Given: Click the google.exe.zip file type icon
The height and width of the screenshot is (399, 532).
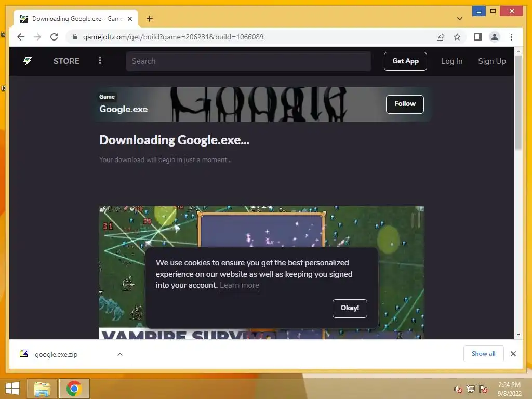Looking at the screenshot, I should pos(24,353).
